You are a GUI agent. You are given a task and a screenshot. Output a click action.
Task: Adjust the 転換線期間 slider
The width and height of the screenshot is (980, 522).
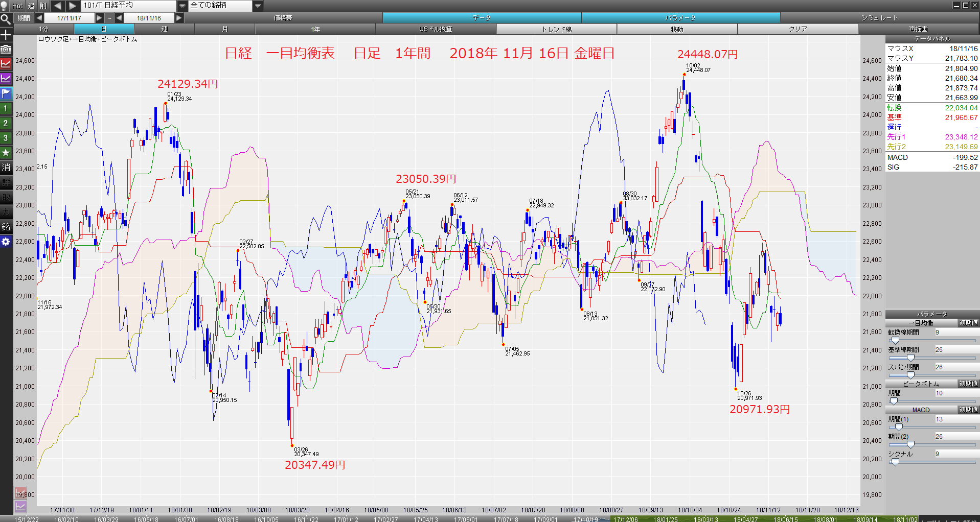pos(894,340)
